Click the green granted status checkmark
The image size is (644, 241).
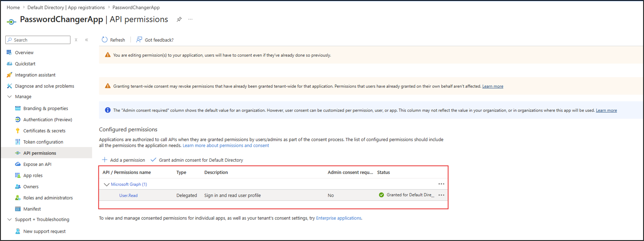click(381, 195)
